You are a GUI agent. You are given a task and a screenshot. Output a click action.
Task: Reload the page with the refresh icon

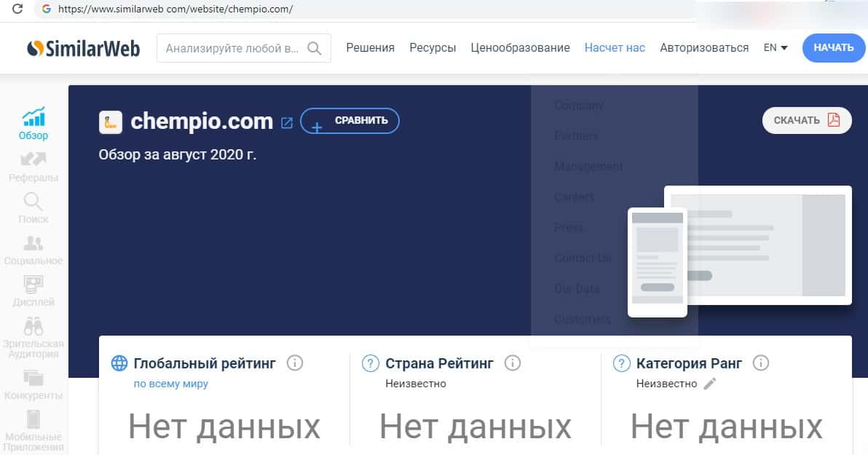tap(17, 9)
